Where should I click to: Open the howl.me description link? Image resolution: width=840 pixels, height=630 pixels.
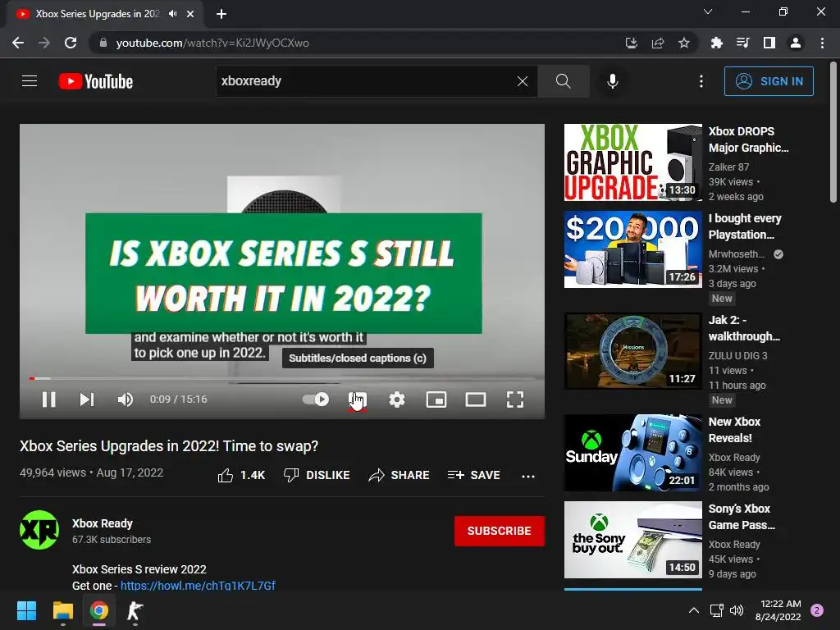tap(198, 586)
